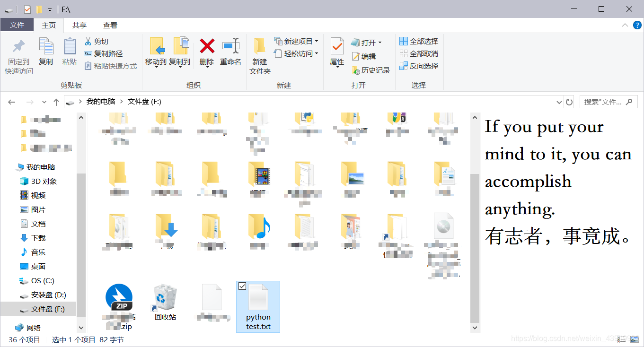
Task: Select the folder with film strip icon
Action: point(258,174)
